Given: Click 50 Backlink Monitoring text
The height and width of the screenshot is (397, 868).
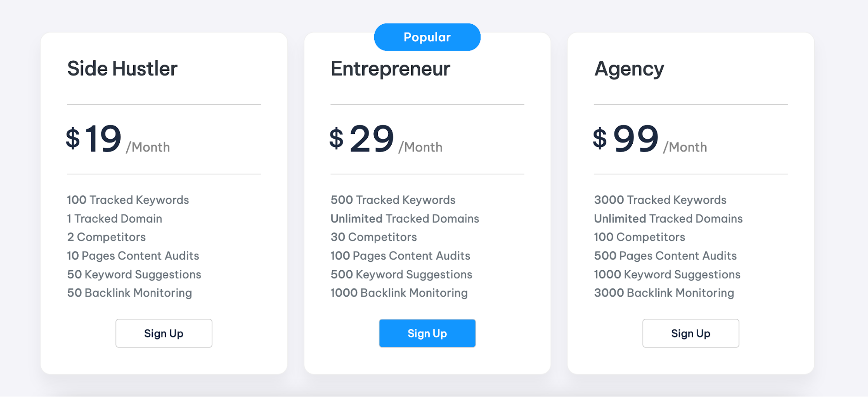Looking at the screenshot, I should coord(129,293).
